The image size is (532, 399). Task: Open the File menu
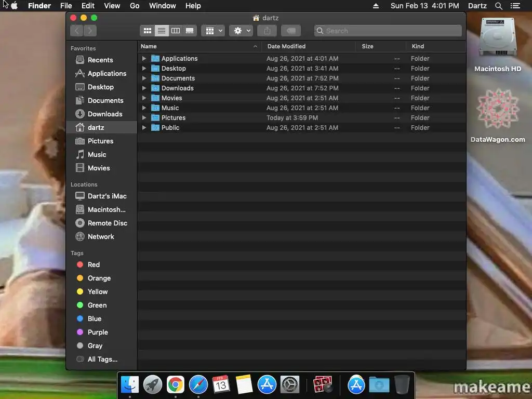[x=66, y=6]
